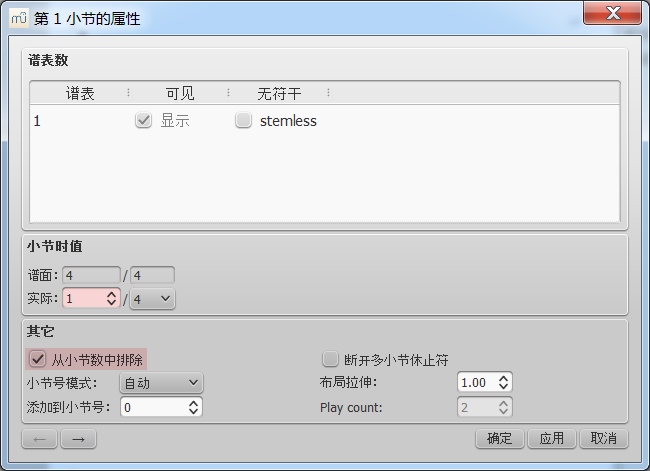Open the actual denominator dropdown showing 4
This screenshot has width=650, height=471.
tap(152, 298)
